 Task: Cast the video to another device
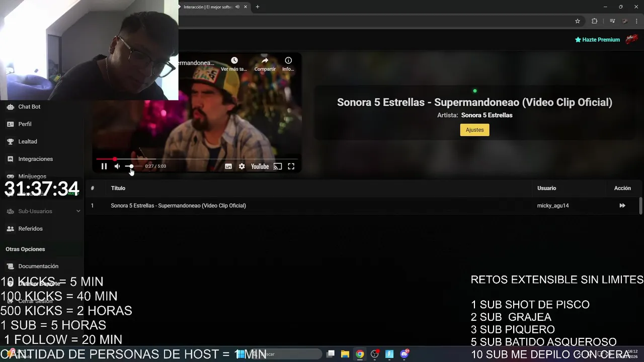coord(278,166)
